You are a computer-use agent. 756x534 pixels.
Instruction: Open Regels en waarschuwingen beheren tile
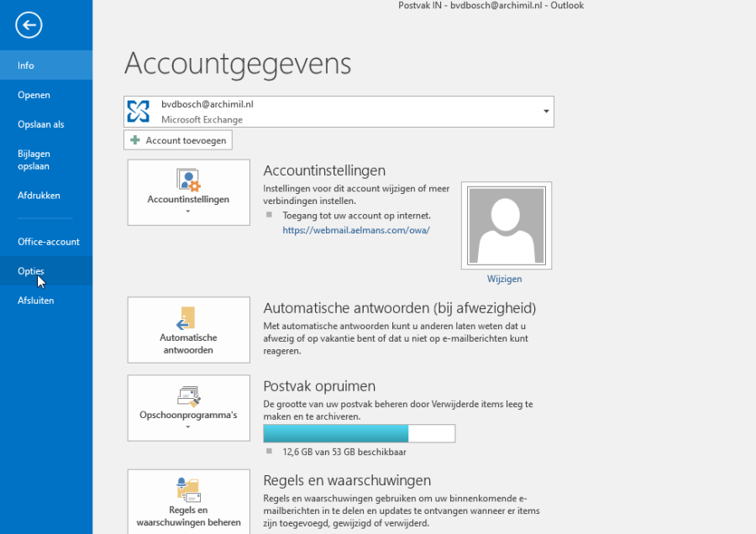[x=188, y=502]
